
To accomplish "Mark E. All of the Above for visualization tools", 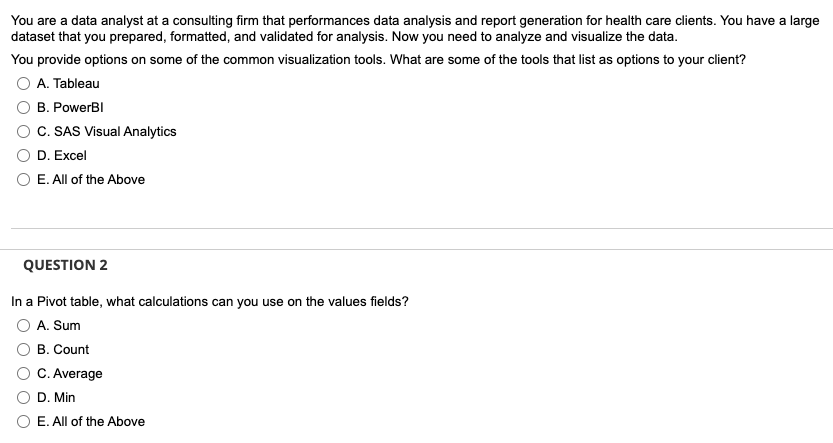I will 23,180.
